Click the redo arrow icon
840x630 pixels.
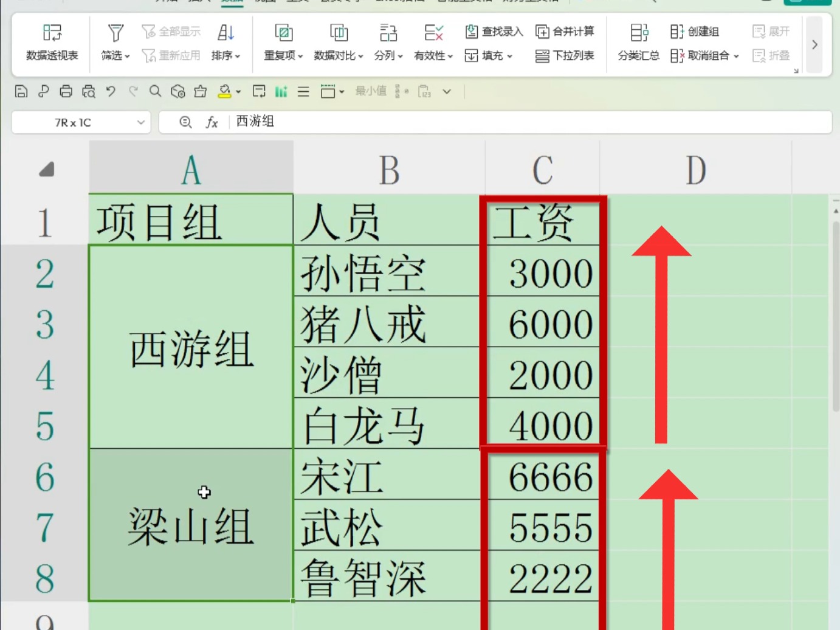(x=133, y=91)
